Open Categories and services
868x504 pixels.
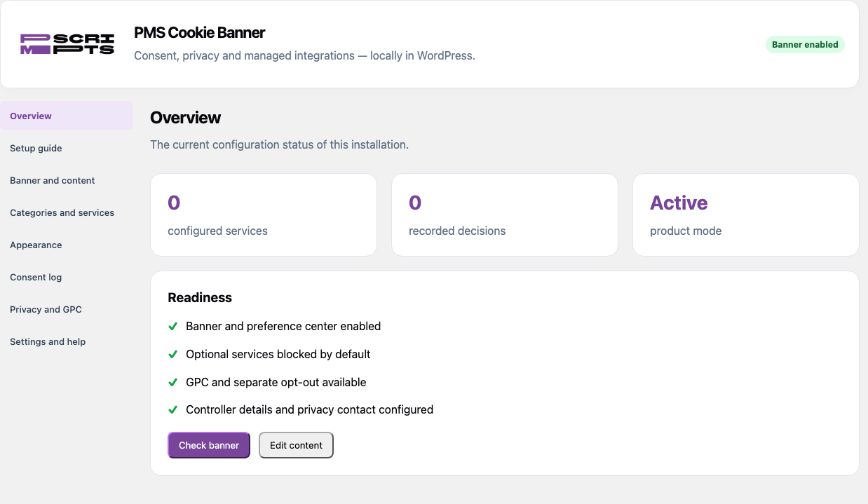[67, 212]
